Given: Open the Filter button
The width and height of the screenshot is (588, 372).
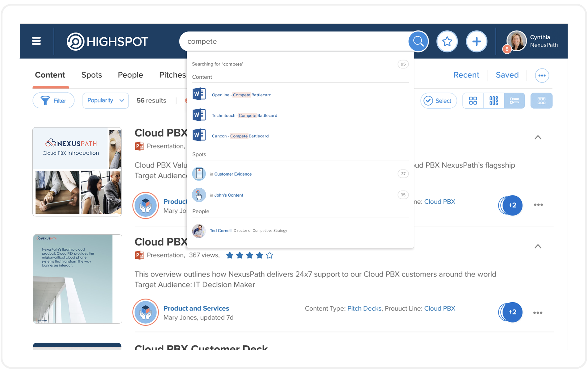Looking at the screenshot, I should click(x=53, y=101).
